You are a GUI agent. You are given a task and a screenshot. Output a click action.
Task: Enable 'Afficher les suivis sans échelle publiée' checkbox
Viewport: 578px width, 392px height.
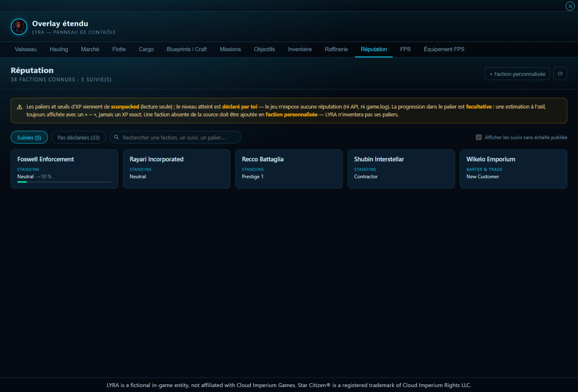coord(479,137)
